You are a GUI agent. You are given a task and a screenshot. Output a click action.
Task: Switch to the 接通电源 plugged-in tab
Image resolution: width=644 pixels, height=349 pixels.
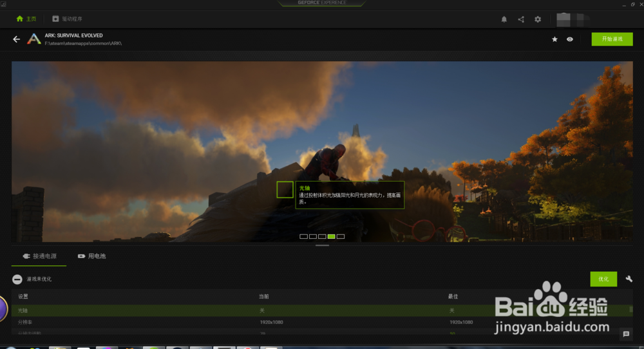tap(39, 256)
